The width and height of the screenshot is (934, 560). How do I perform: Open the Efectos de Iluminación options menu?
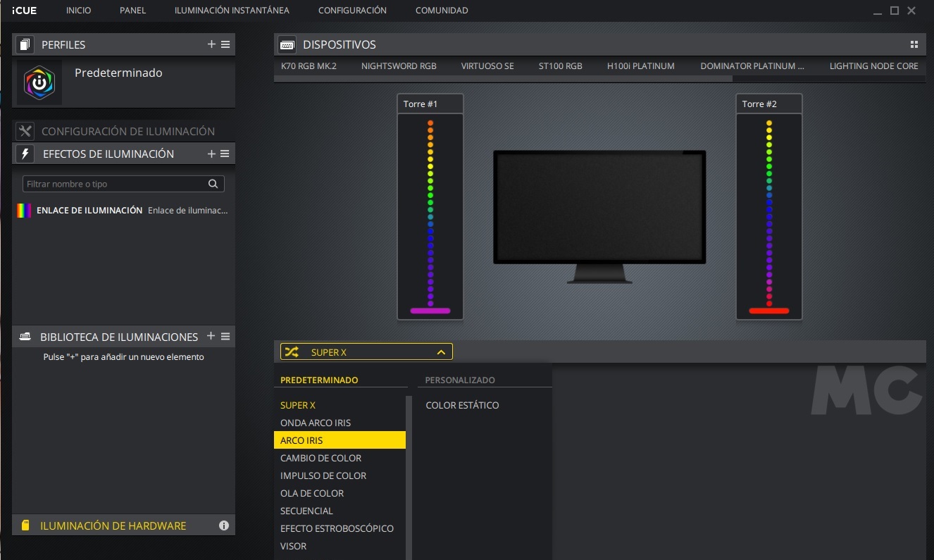click(225, 154)
